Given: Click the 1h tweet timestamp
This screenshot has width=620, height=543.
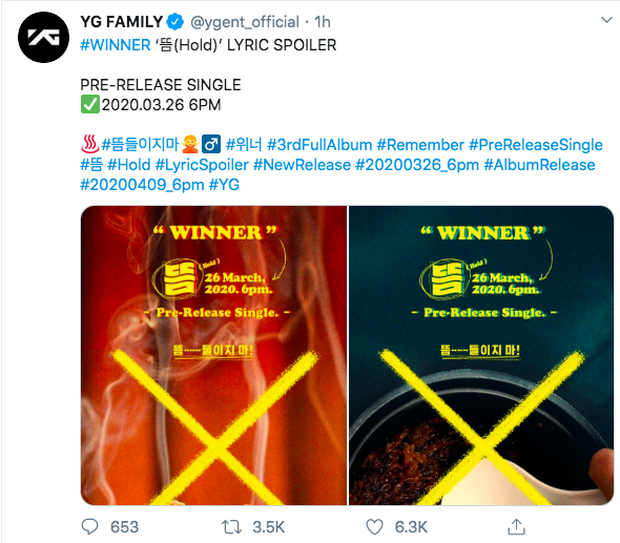Looking at the screenshot, I should [x=322, y=22].
